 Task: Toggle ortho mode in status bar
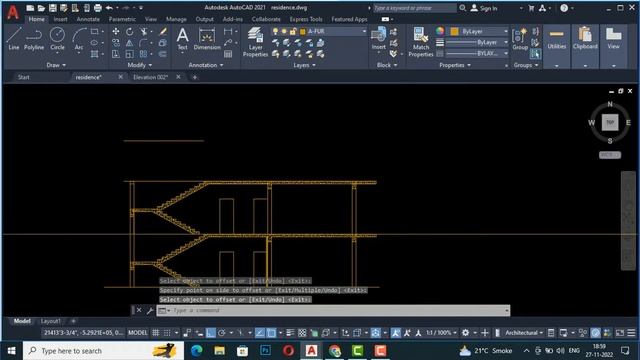point(211,333)
